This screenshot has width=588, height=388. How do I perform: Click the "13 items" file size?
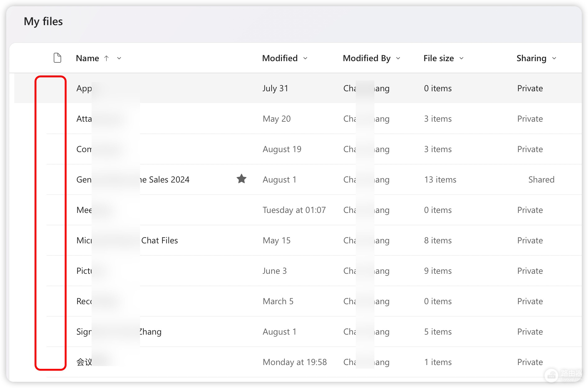440,180
